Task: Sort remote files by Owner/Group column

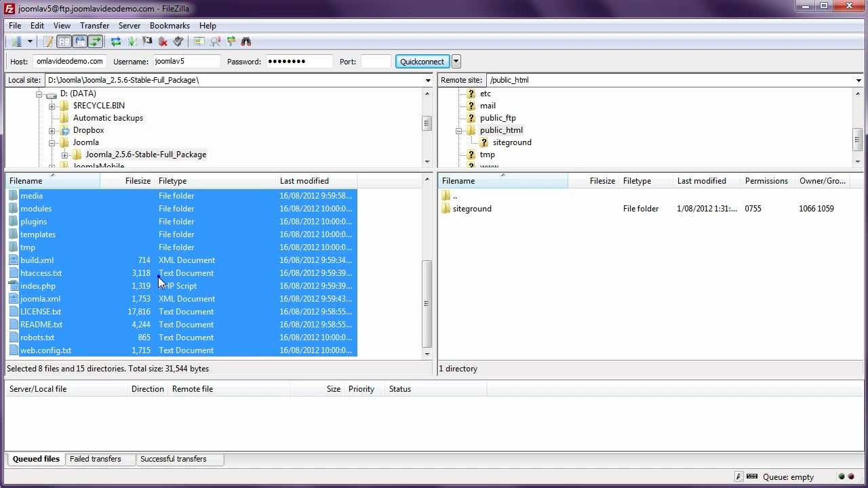Action: click(x=823, y=181)
